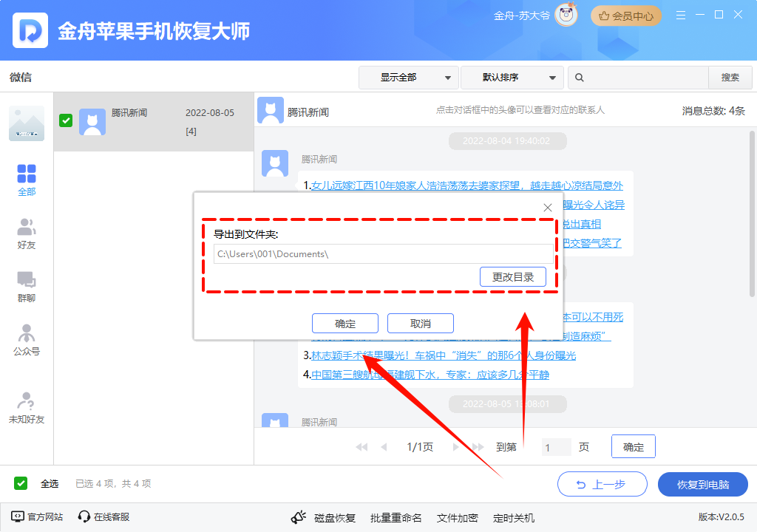Screen dimensions: 757x532
Task: Select the 全部 sidebar category
Action: (27, 180)
